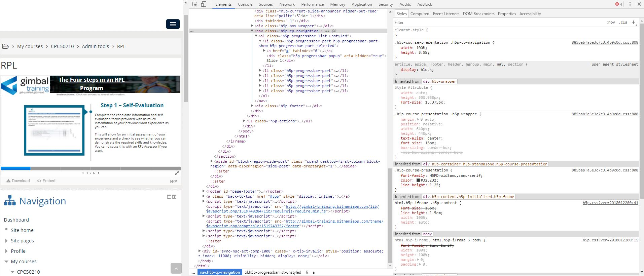Expand the ul h5p-actions node
This screenshot has width=644, height=276.
tap(244, 121)
